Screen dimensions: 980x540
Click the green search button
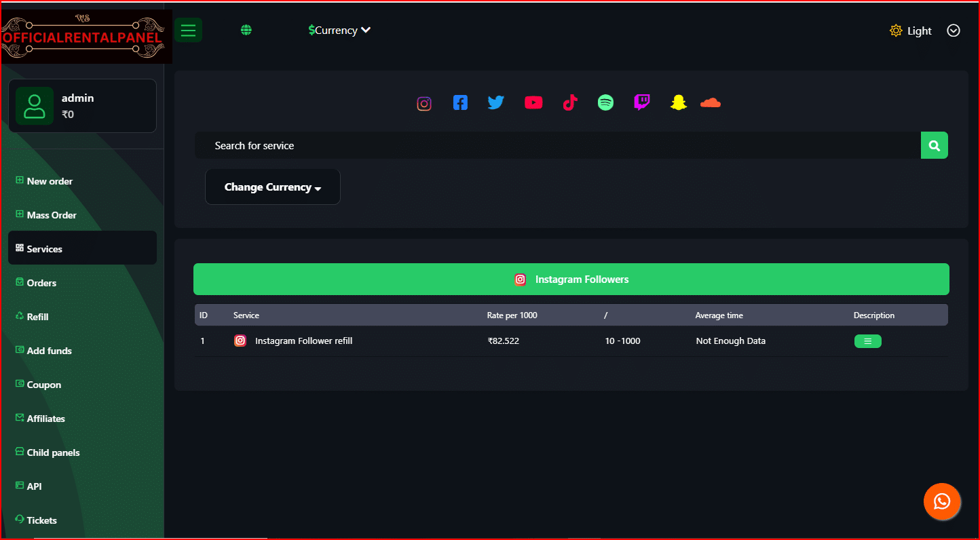(x=935, y=146)
